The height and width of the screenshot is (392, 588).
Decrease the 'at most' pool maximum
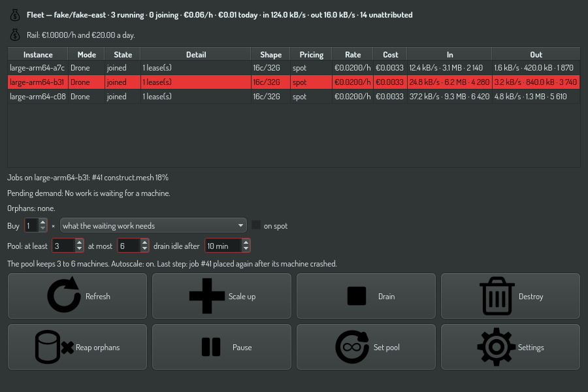145,249
